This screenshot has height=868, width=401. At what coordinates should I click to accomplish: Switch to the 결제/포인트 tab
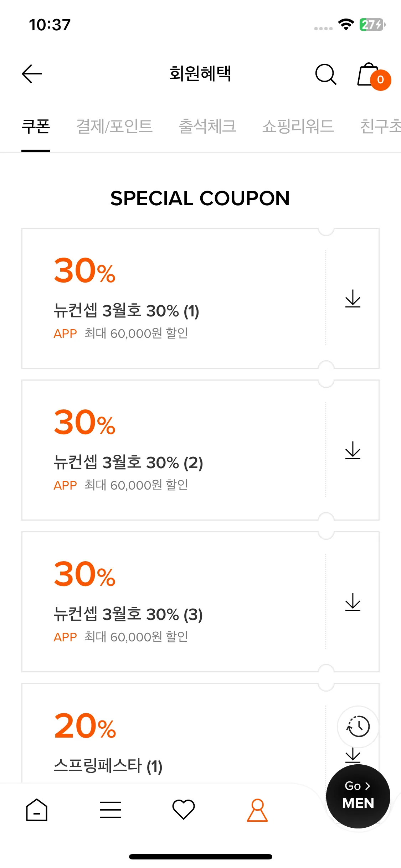click(114, 126)
